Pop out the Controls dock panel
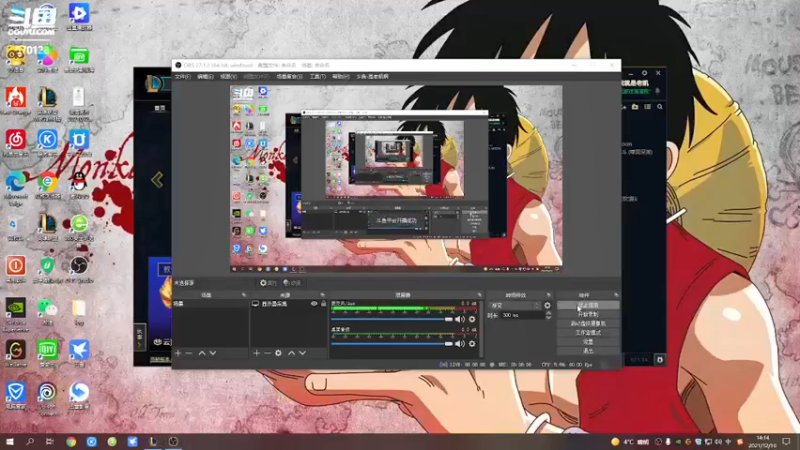Image resolution: width=800 pixels, height=450 pixels. [616, 295]
